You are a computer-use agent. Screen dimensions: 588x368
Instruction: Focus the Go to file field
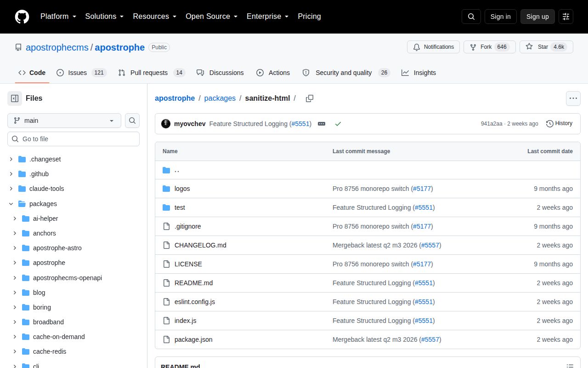coord(73,139)
